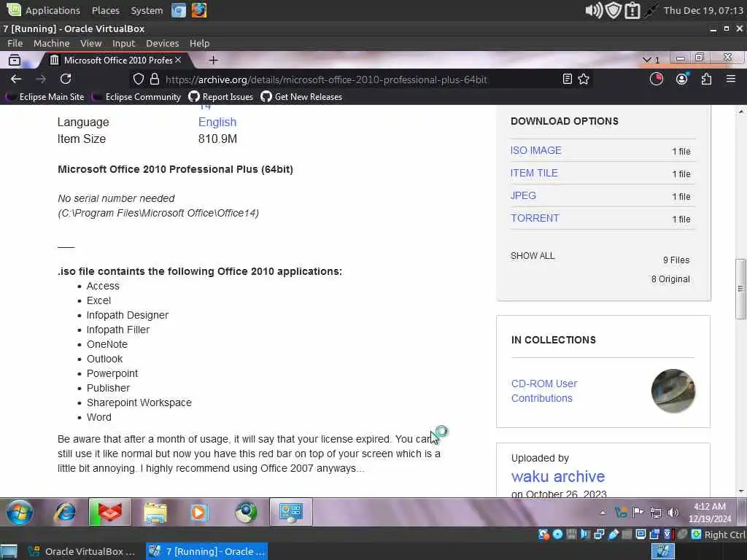Open VirtualBox display settings status icon

coord(640,534)
